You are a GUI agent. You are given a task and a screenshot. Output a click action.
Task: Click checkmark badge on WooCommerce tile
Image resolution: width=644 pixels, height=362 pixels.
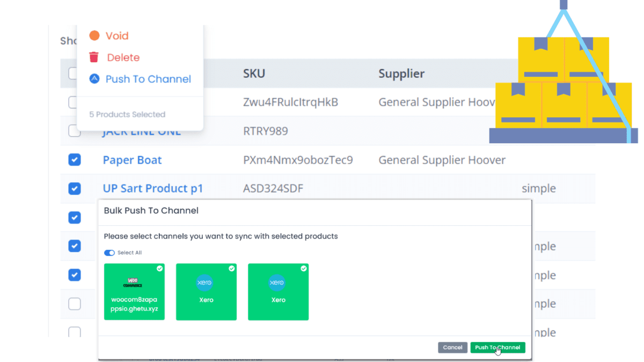(x=159, y=269)
